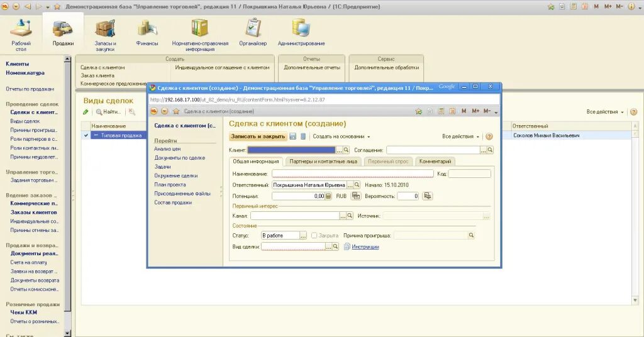Expand Создать на основании dropdown
The height and width of the screenshot is (337, 644).
click(x=341, y=136)
